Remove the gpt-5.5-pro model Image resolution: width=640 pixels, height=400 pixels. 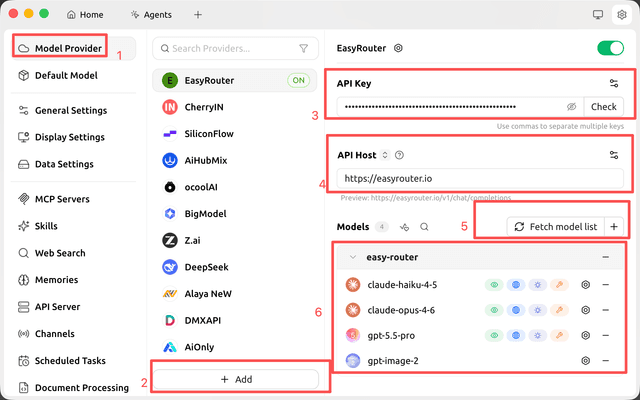tap(606, 336)
